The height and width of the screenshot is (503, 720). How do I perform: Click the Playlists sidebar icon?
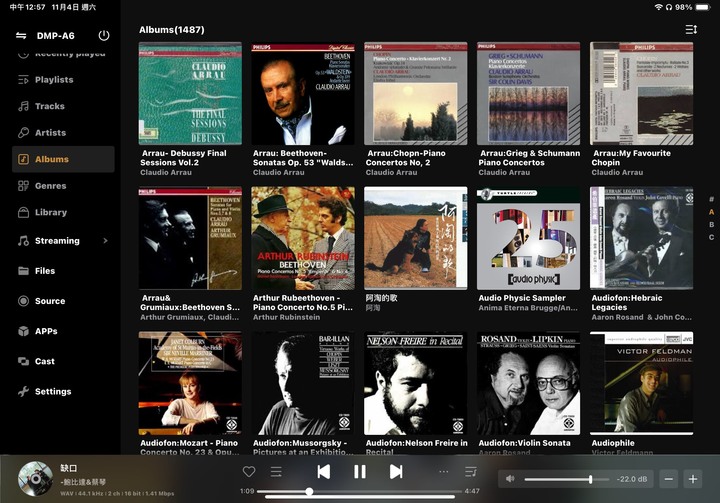click(23, 80)
